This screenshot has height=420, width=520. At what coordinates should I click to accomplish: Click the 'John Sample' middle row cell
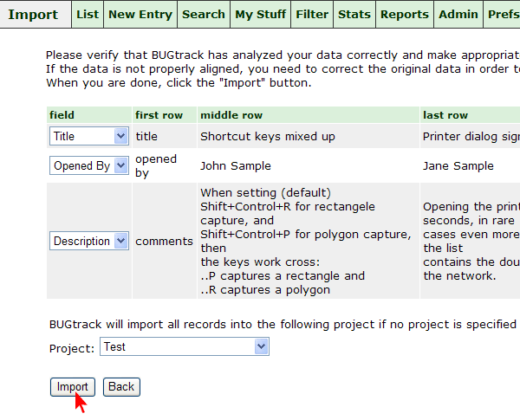tap(236, 165)
